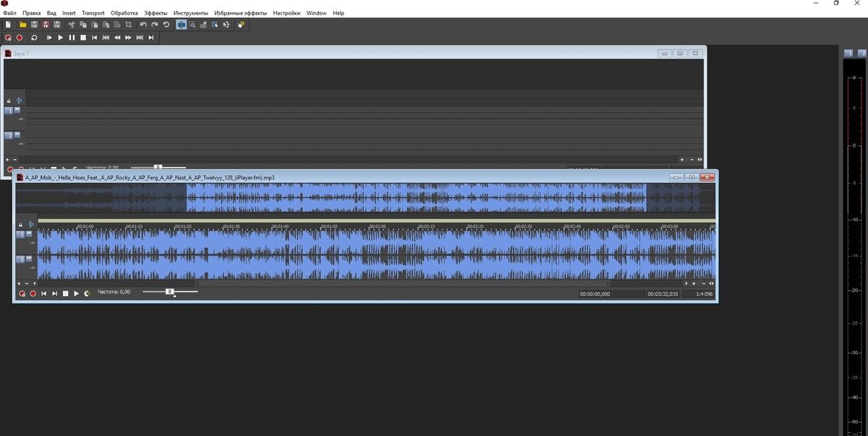
Task: Click the overview waveform in mp3 window
Action: point(365,197)
